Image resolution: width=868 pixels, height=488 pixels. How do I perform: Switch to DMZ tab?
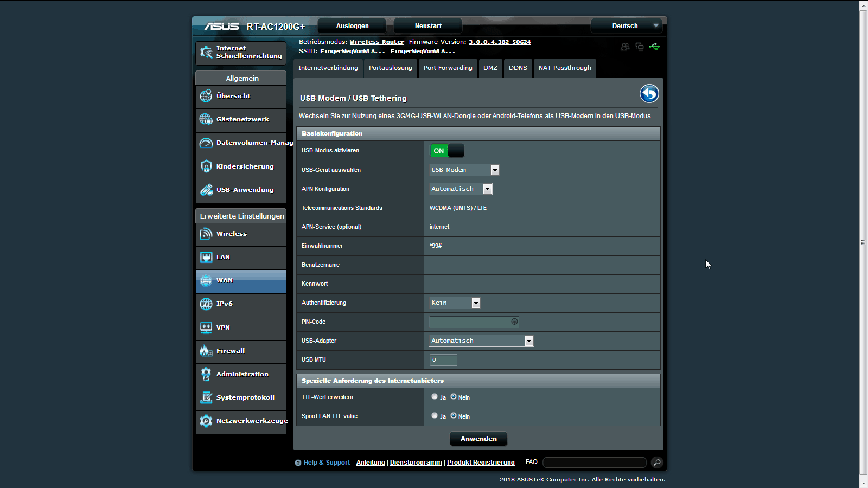coord(490,68)
